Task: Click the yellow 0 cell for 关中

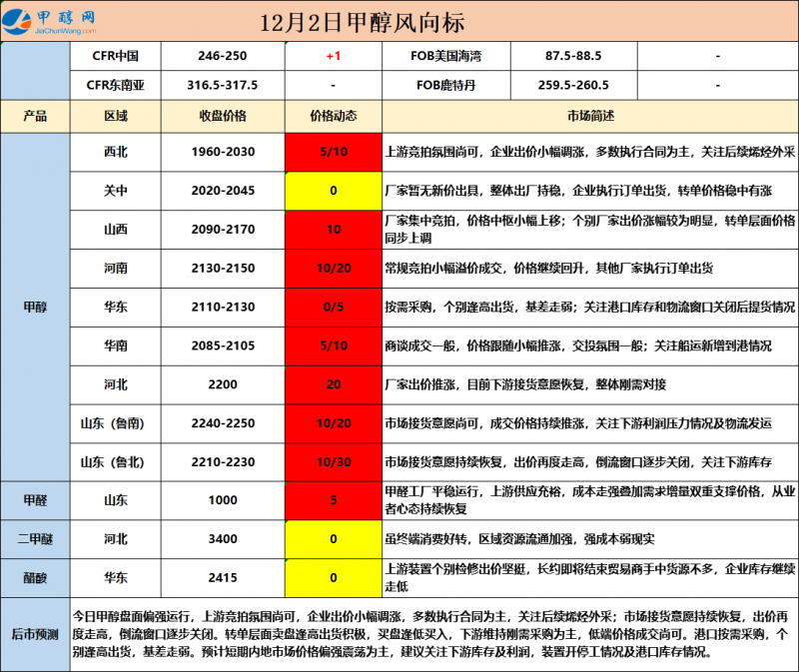Action: click(333, 190)
